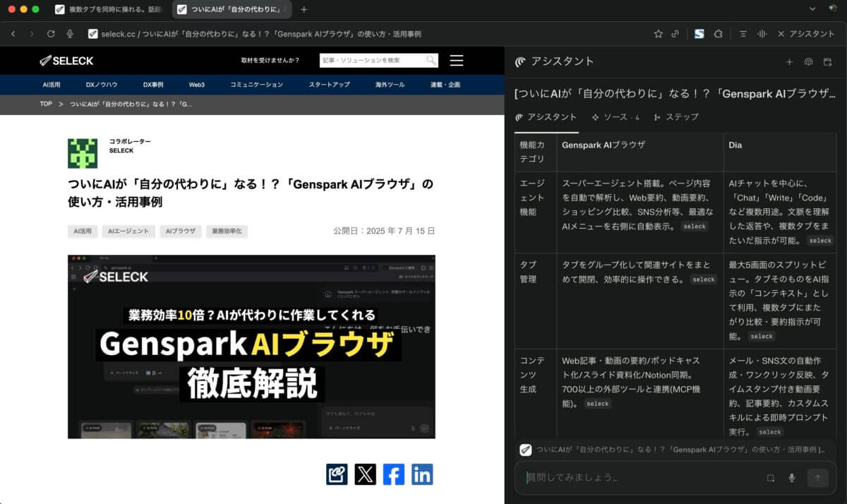The height and width of the screenshot is (504, 847).
Task: Open the SELECK hamburger menu
Action: tap(457, 61)
